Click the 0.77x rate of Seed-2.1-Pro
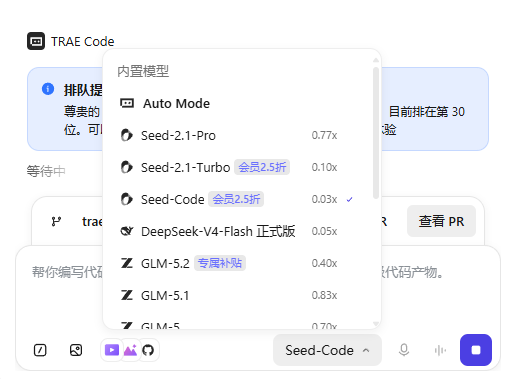The height and width of the screenshot is (379, 510). click(324, 135)
